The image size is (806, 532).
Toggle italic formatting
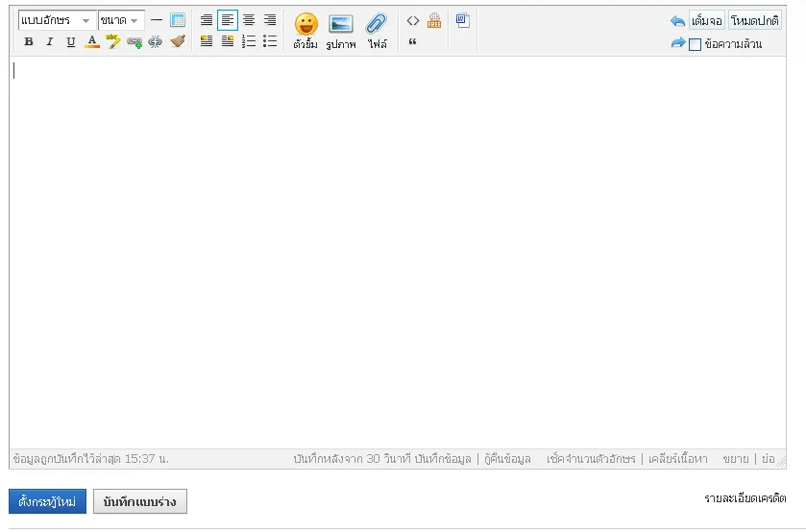[x=50, y=41]
